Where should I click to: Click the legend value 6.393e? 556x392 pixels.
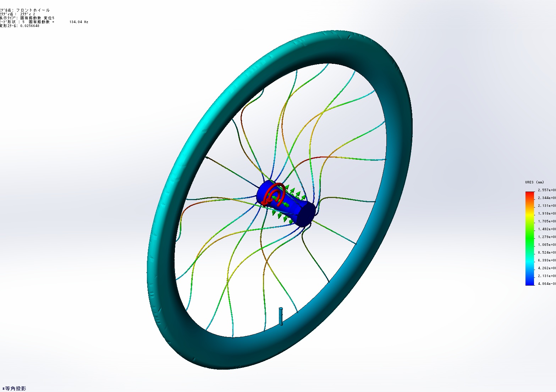[547, 260]
